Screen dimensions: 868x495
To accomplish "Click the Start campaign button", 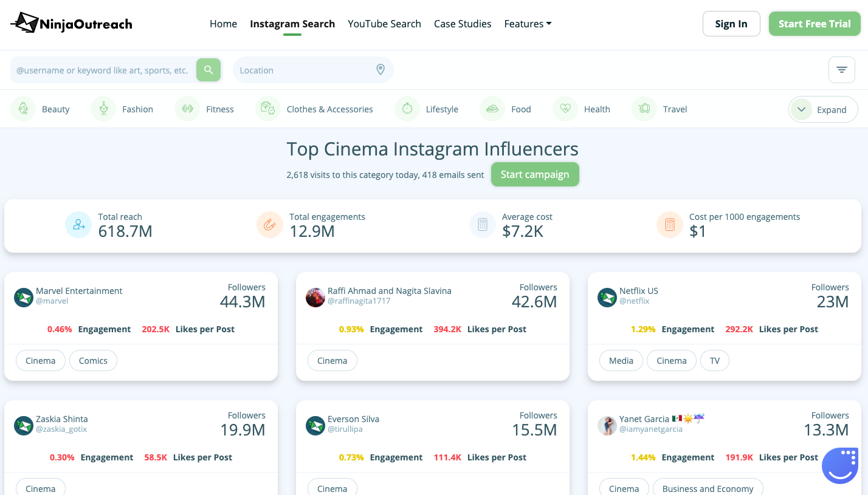I will tap(535, 174).
